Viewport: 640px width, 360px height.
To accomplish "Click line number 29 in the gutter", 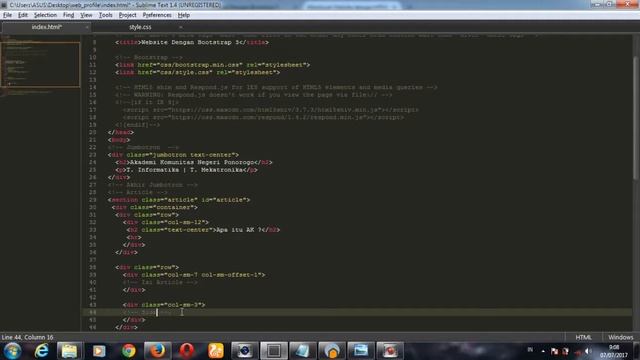I will coord(93,200).
